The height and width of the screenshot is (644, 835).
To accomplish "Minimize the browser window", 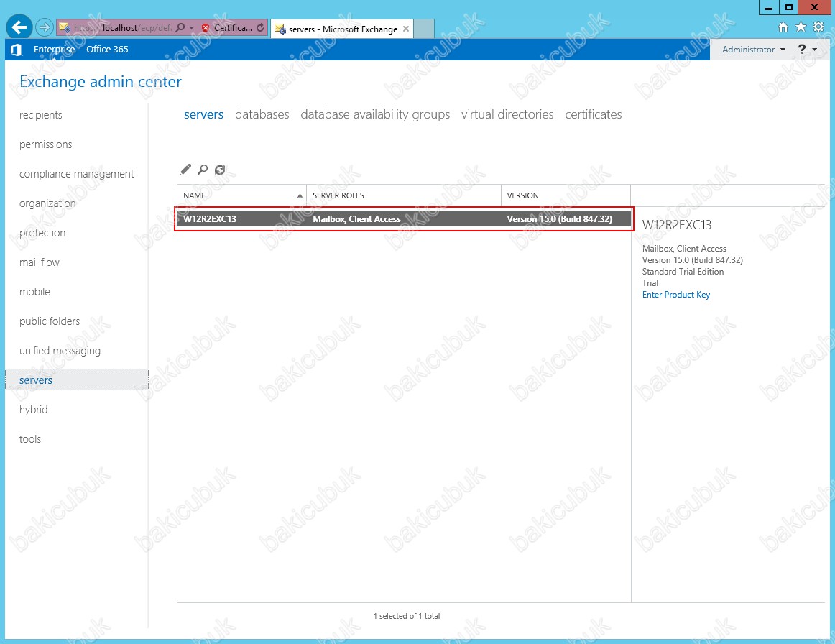I will pyautogui.click(x=768, y=7).
